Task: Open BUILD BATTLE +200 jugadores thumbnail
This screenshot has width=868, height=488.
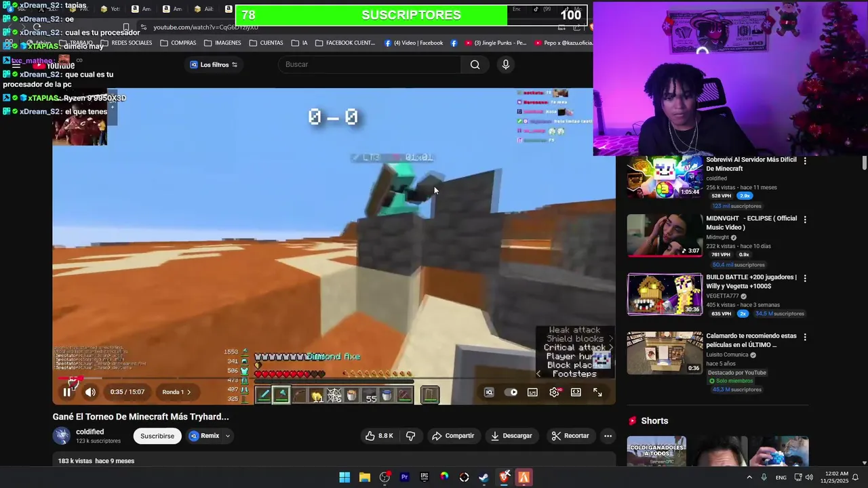Action: click(x=665, y=294)
